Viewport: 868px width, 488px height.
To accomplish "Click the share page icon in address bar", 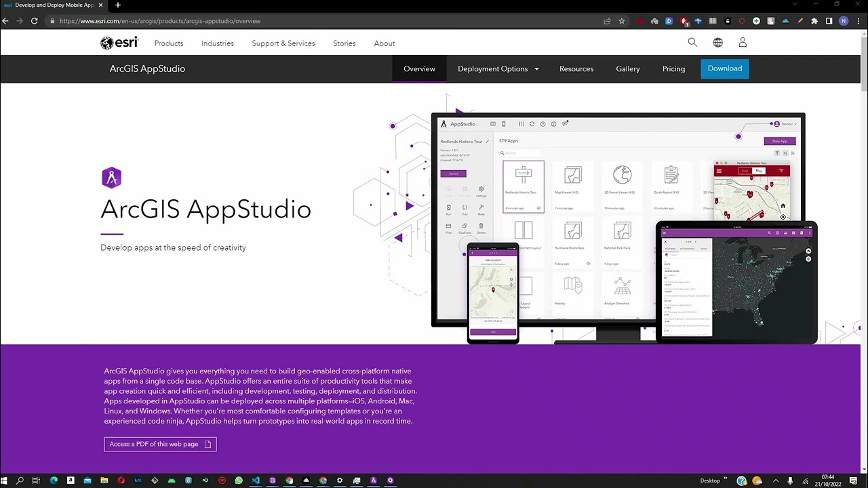I will point(607,21).
